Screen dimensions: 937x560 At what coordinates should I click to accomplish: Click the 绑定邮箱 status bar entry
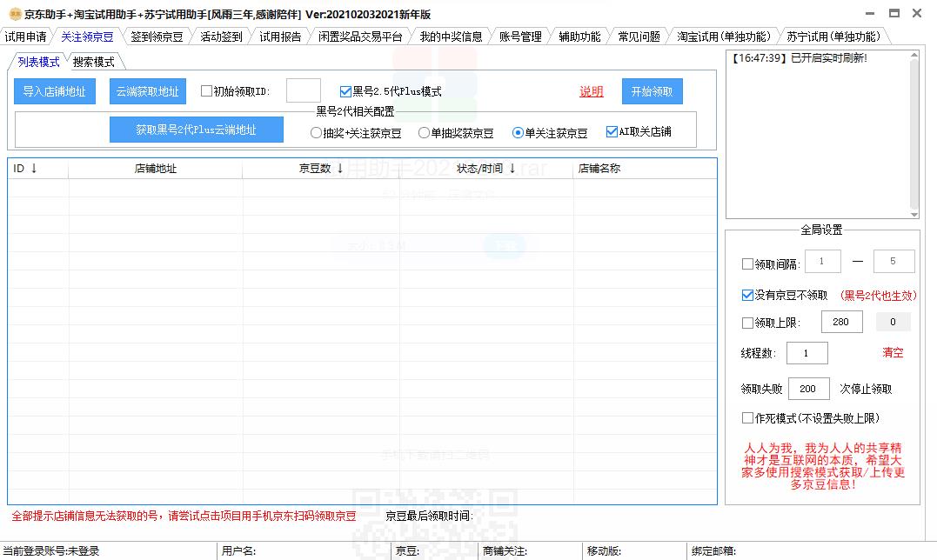[x=713, y=551]
